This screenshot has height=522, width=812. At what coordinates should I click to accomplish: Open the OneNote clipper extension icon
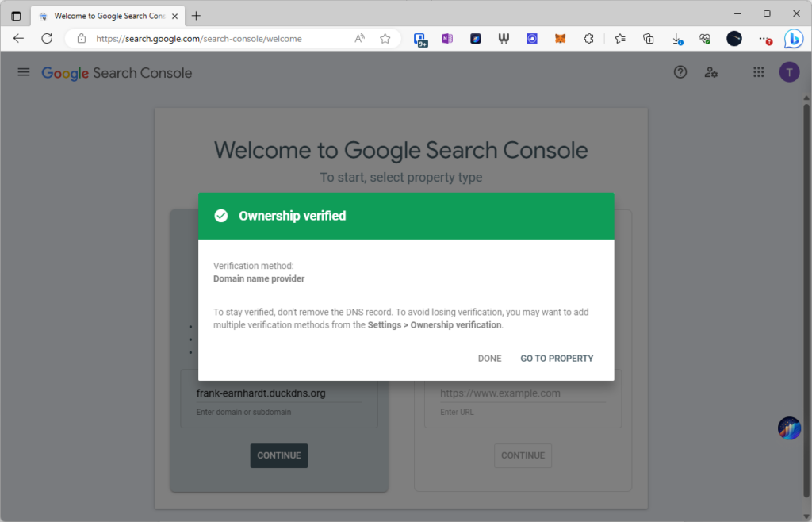pos(447,38)
